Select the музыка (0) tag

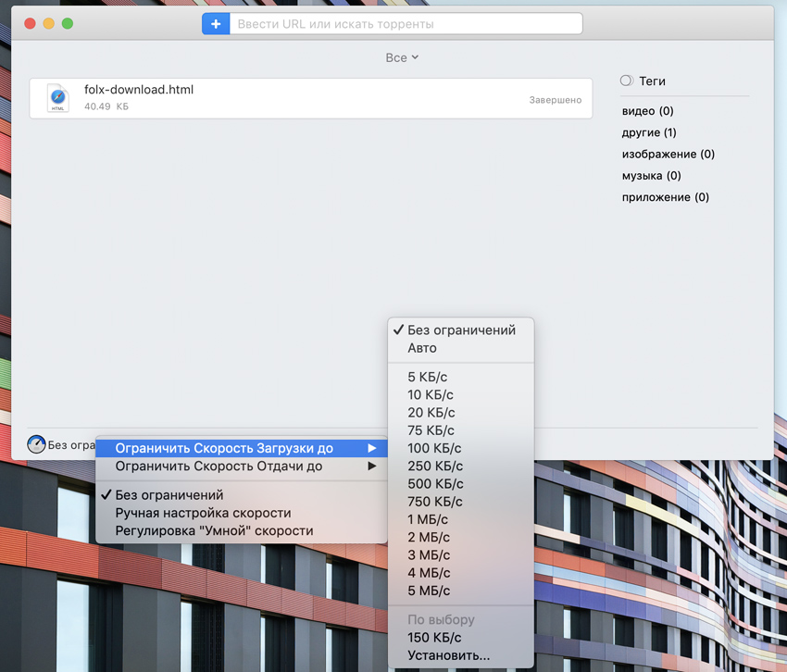[x=651, y=176]
